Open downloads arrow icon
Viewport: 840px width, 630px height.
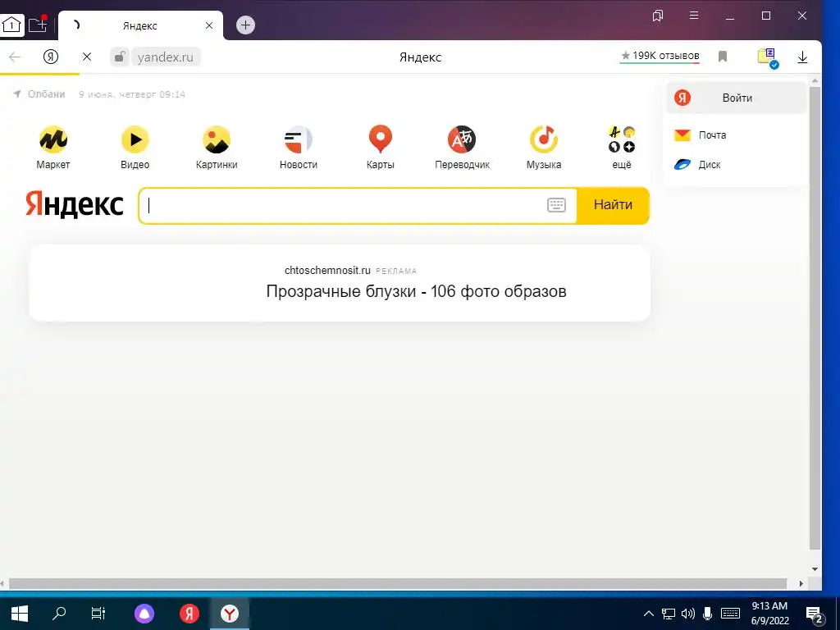click(x=802, y=57)
